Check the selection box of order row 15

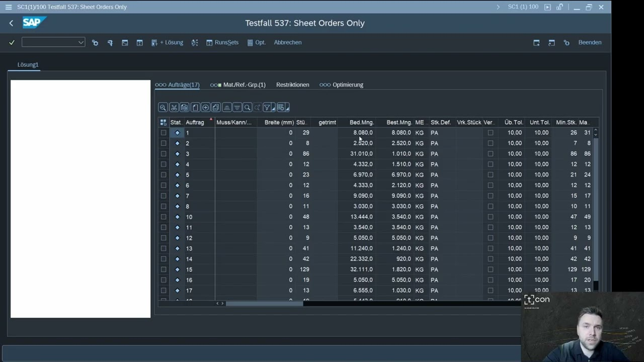164,269
